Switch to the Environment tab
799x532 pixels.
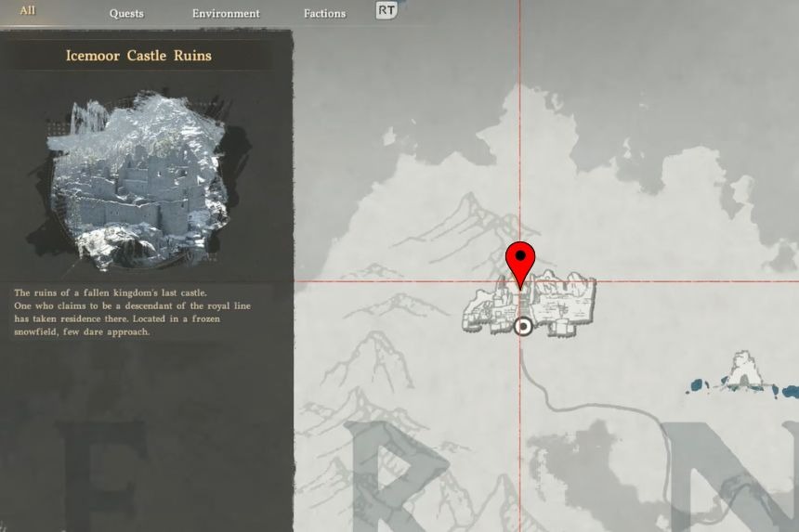coord(226,13)
